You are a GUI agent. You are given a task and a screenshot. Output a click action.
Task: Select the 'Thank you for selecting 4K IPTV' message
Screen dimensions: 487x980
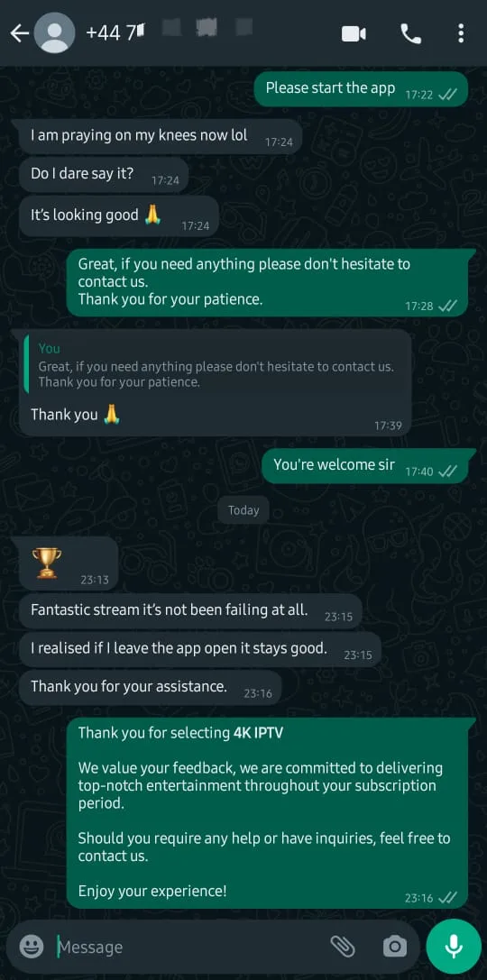click(267, 813)
